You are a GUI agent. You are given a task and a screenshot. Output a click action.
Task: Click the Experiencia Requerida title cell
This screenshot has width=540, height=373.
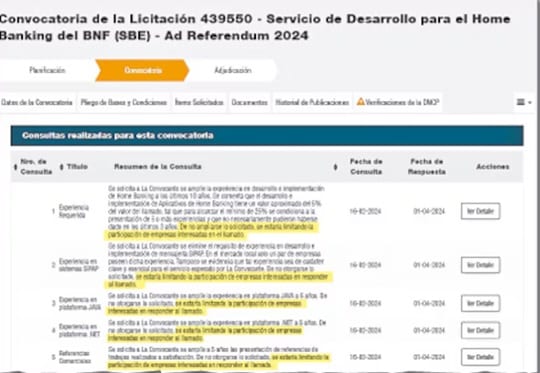point(74,211)
